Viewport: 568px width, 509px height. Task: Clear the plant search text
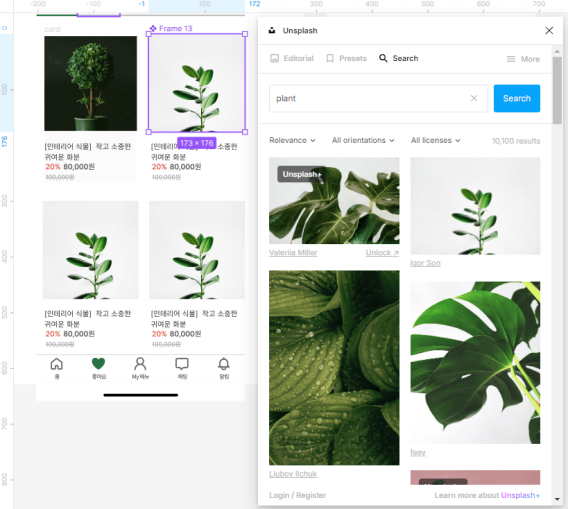pos(474,98)
